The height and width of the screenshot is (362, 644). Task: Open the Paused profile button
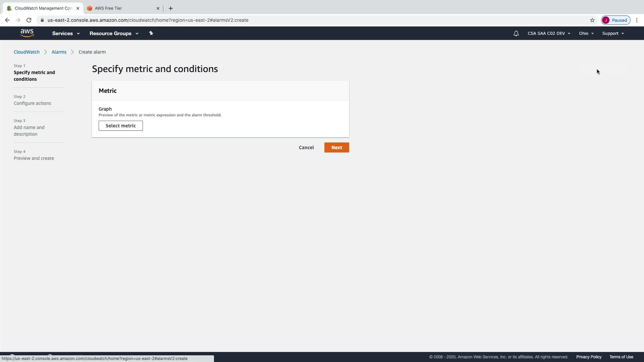point(616,20)
